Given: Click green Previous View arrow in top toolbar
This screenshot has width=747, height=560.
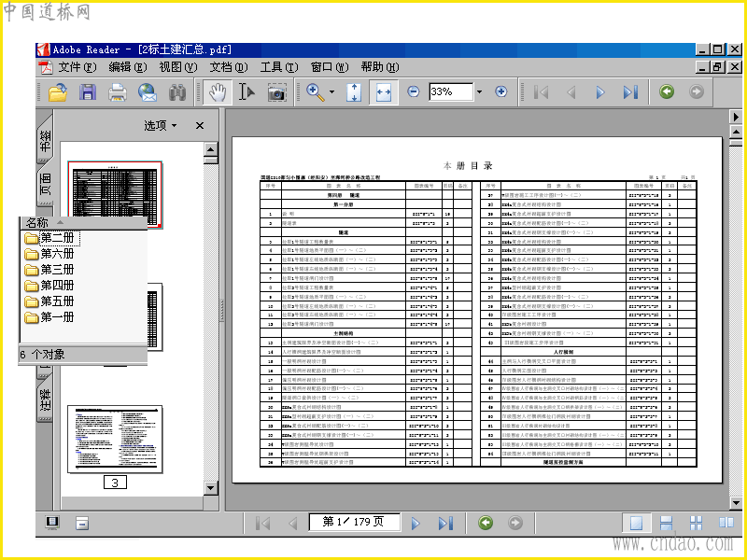Looking at the screenshot, I should pos(667,91).
